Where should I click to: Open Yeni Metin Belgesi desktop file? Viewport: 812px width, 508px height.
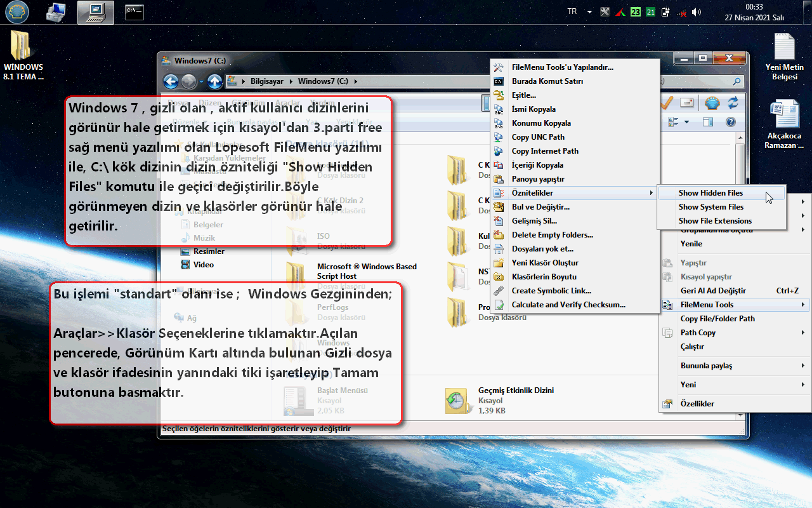[784, 57]
